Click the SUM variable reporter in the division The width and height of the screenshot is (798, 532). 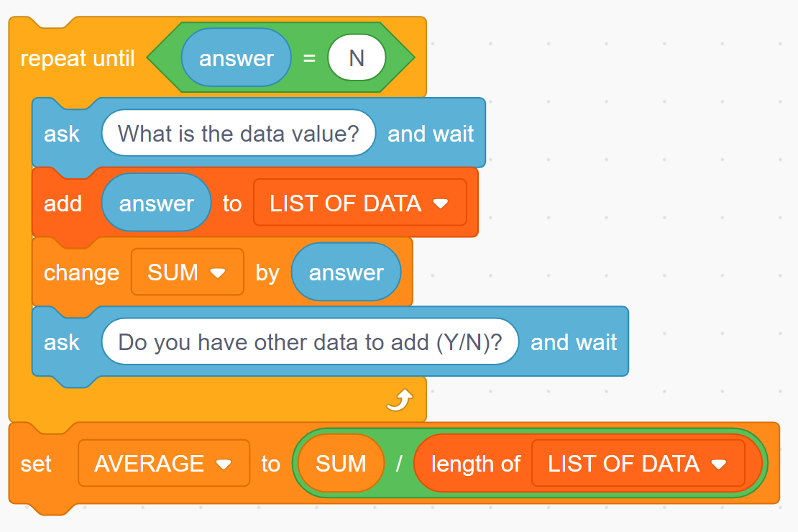point(340,464)
